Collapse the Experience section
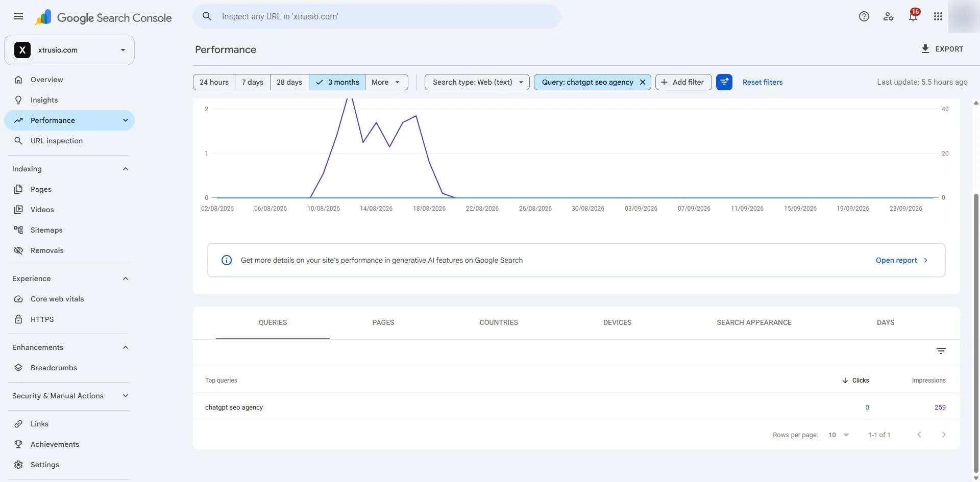 coord(126,278)
